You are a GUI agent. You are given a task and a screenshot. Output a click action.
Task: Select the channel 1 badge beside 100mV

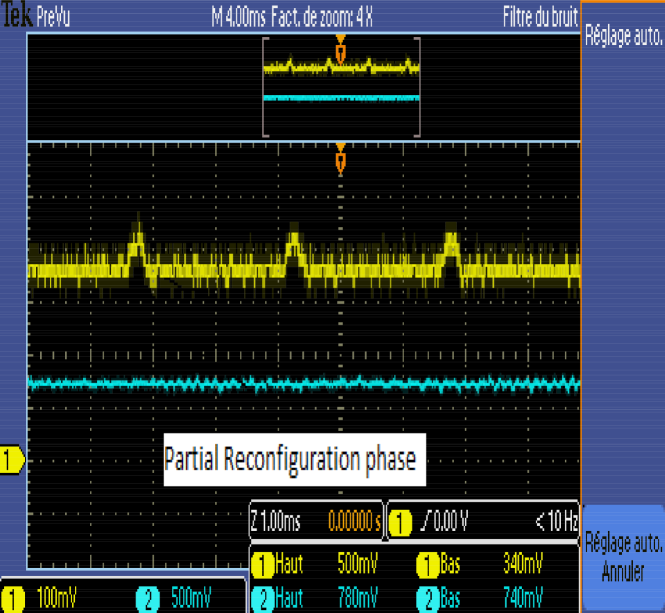(17, 599)
